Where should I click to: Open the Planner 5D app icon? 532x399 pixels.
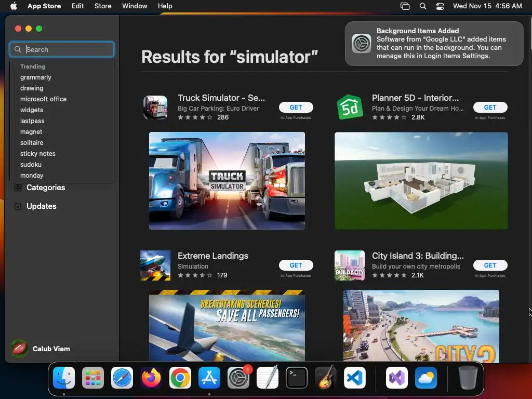[350, 107]
